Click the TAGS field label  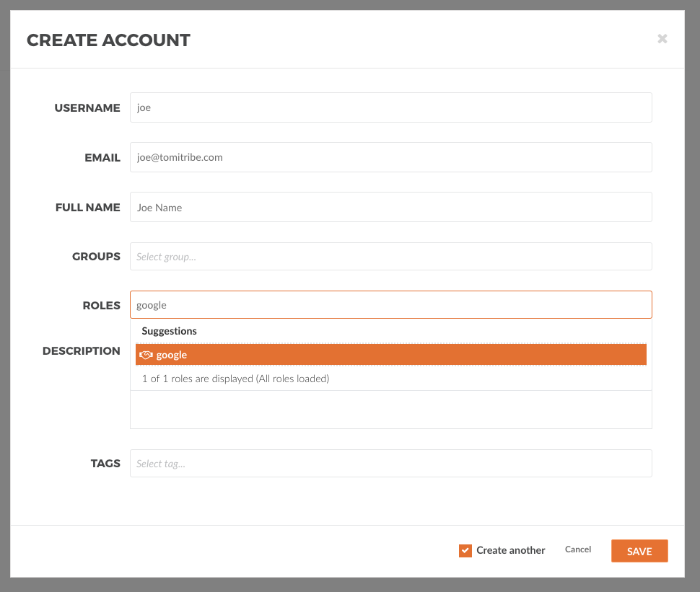coord(105,464)
